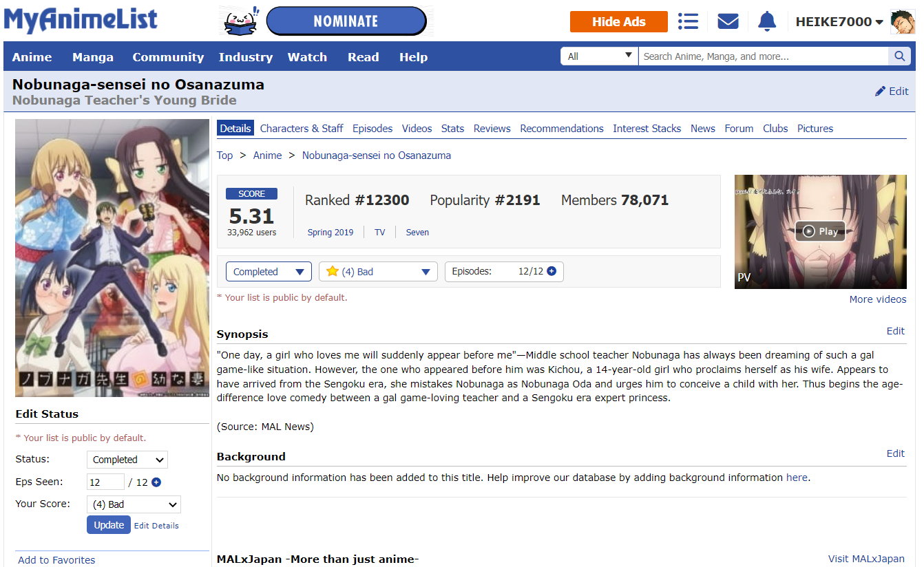
Task: Click the Members 78,071 text
Action: [x=615, y=200]
